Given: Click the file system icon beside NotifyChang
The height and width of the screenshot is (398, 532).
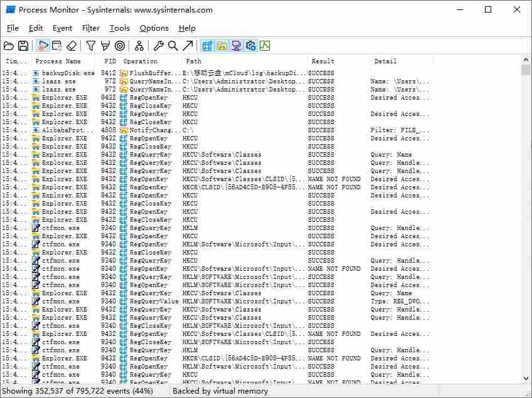Looking at the screenshot, I should click(x=124, y=130).
